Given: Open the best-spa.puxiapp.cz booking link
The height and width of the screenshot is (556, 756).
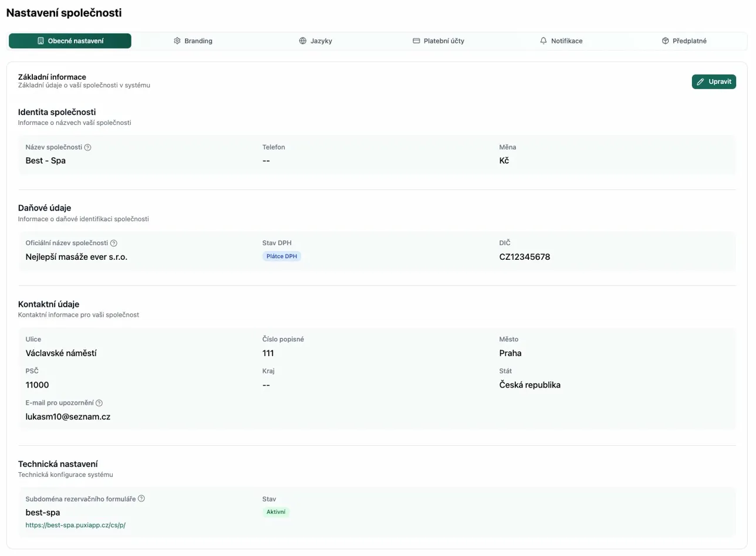Looking at the screenshot, I should [76, 525].
